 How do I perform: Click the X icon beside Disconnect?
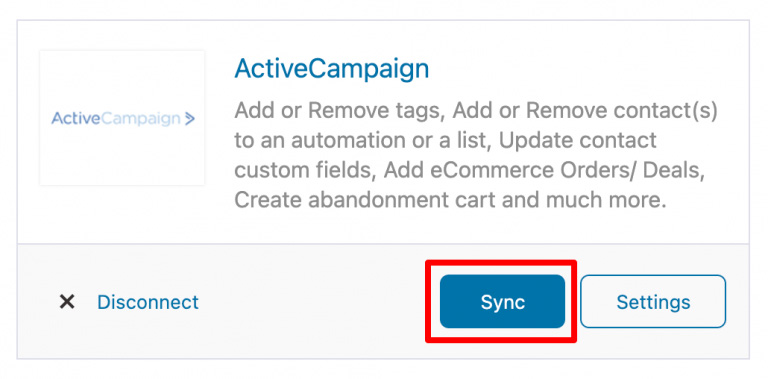click(x=67, y=302)
